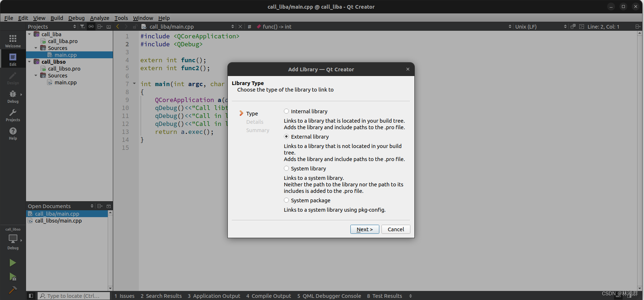644x300 pixels.
Task: Open the Edit menu
Action: click(x=23, y=18)
